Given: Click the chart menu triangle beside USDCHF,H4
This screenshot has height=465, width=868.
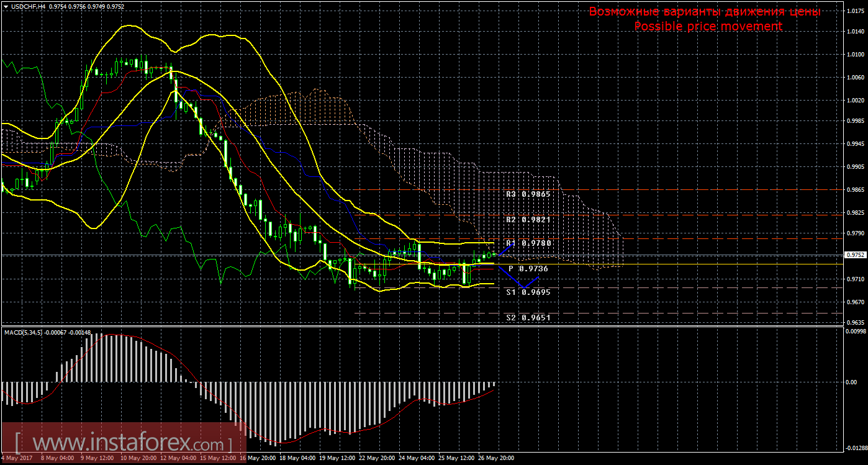Looking at the screenshot, I should tap(6, 6).
